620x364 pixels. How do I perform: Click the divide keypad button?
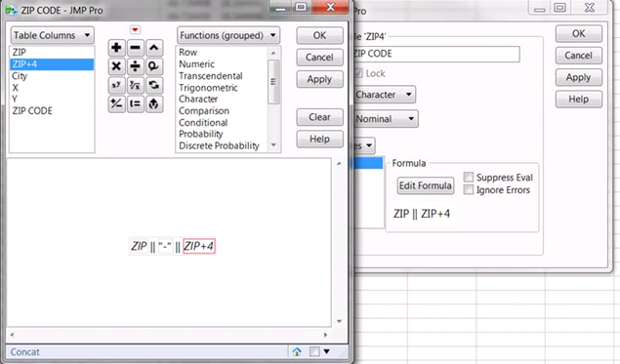pos(136,66)
